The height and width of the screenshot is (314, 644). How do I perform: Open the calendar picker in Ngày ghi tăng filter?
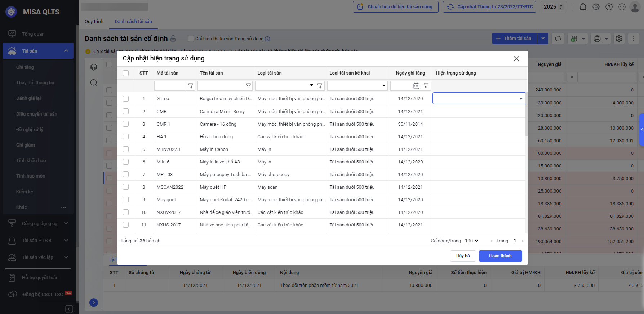[416, 86]
